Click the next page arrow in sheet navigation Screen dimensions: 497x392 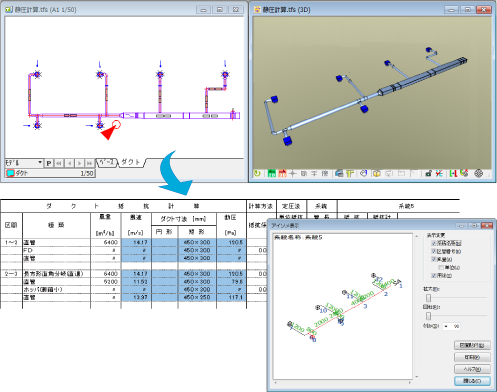(79, 163)
